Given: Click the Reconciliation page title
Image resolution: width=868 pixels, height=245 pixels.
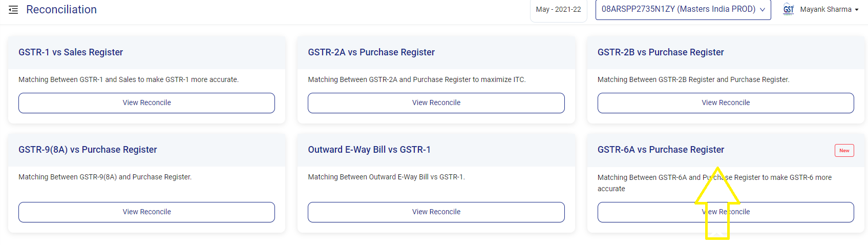Looking at the screenshot, I should tap(61, 10).
